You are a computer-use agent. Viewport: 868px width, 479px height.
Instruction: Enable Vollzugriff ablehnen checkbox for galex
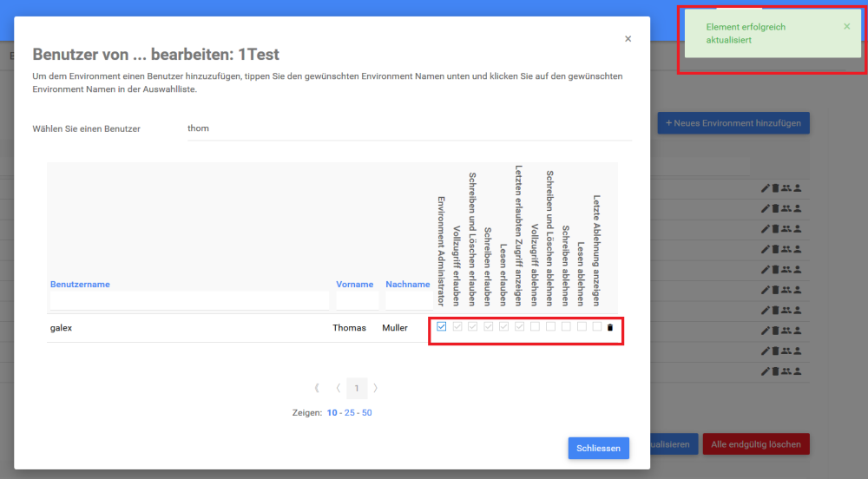tap(536, 327)
